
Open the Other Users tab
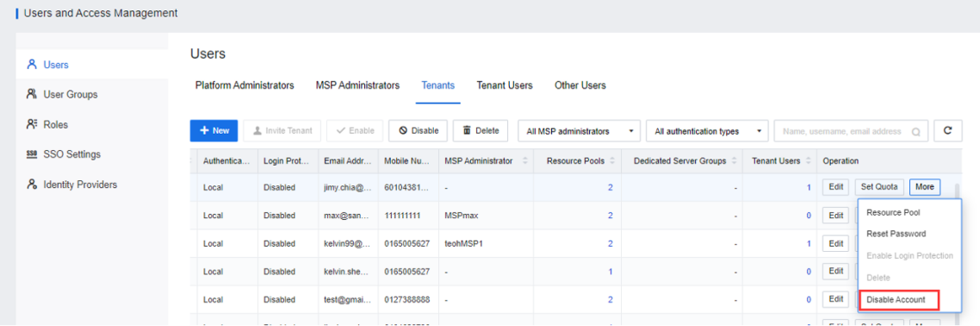click(580, 85)
